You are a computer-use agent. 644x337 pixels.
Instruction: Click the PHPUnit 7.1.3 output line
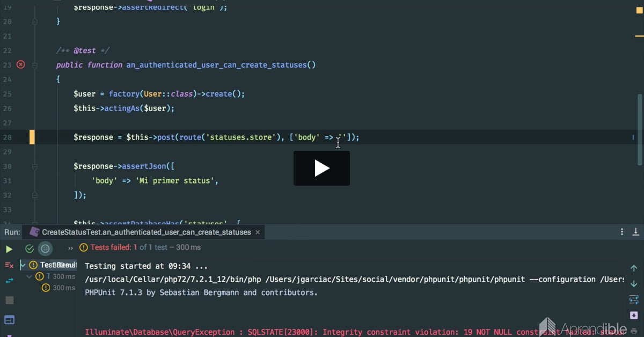point(201,293)
